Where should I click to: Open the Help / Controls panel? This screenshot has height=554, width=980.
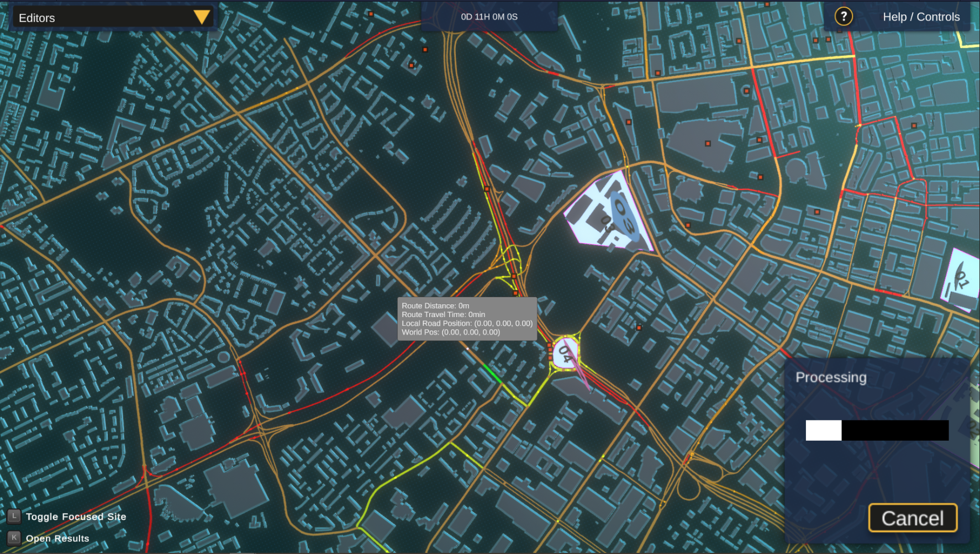coord(921,17)
